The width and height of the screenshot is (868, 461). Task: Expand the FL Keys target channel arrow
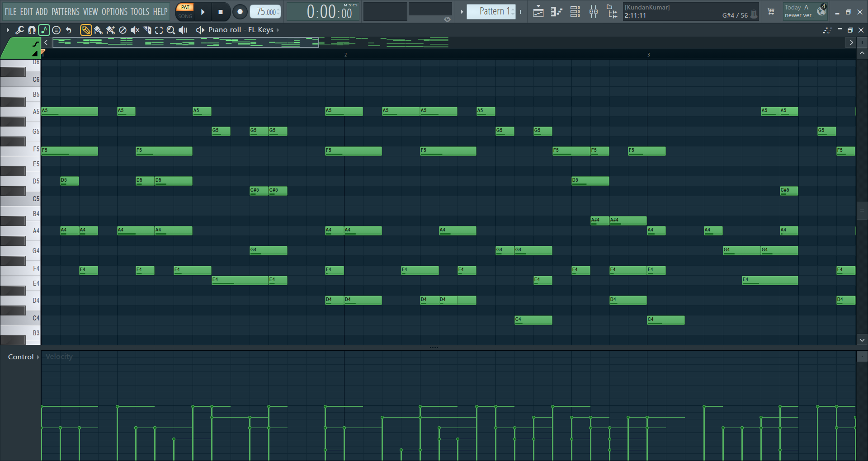278,30
